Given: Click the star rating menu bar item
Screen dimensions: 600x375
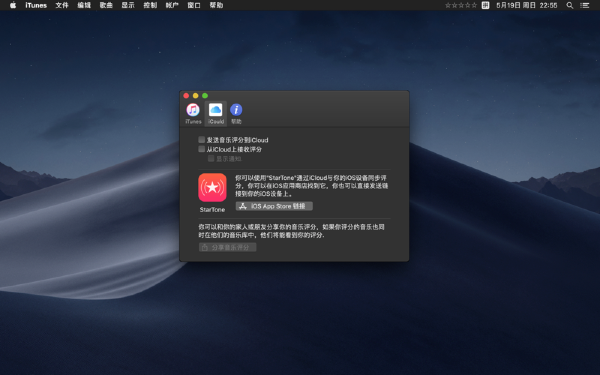Looking at the screenshot, I should [x=461, y=5].
